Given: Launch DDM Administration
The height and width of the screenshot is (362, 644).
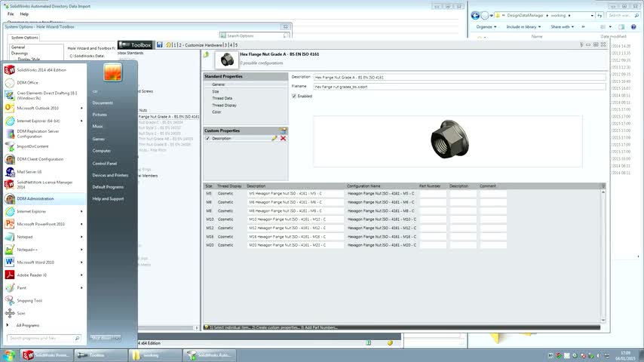Looking at the screenshot, I should click(x=44, y=198).
